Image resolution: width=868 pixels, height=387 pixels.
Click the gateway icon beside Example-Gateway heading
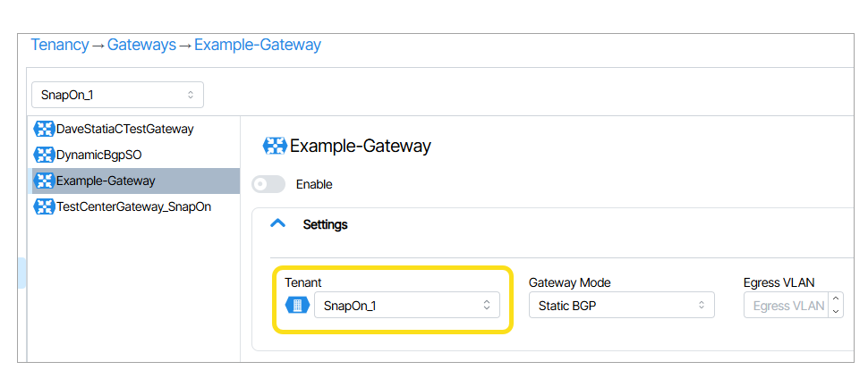[x=274, y=146]
